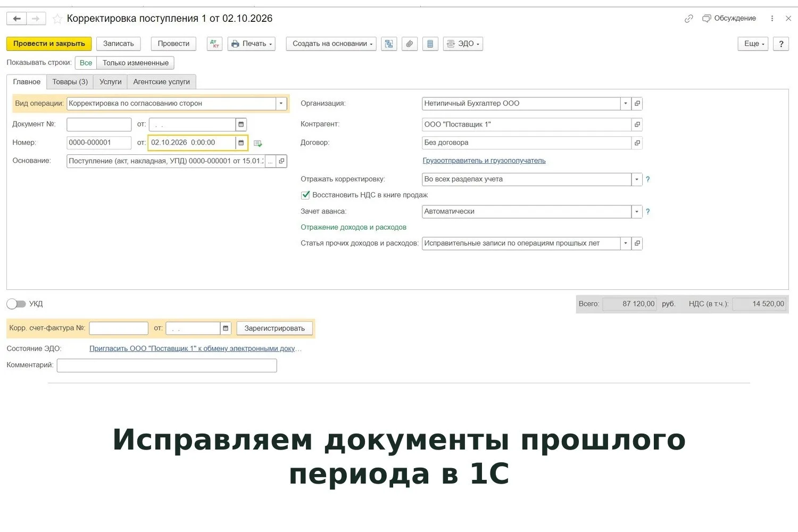The height and width of the screenshot is (532, 798).
Task: Expand the Вид операции dropdown
Action: (281, 103)
